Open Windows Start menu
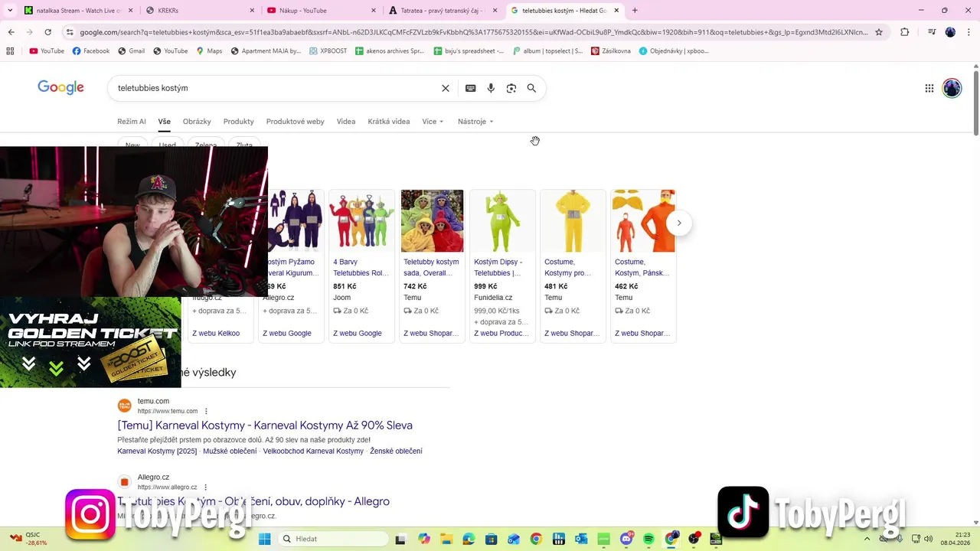 [264, 539]
